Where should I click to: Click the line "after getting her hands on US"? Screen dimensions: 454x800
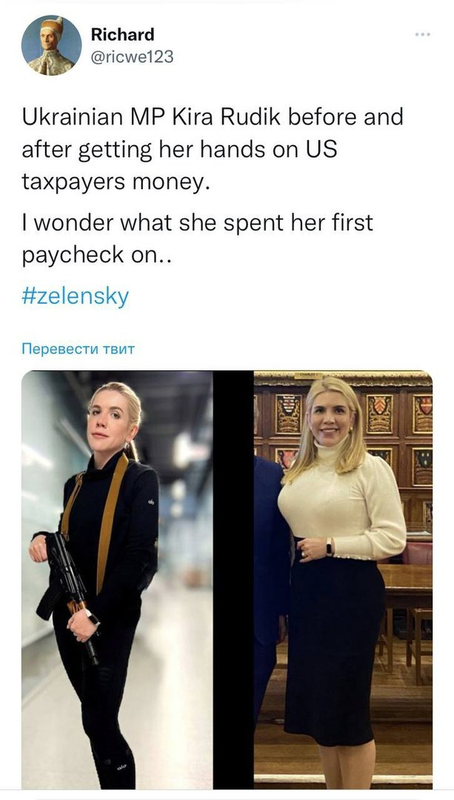tap(180, 150)
